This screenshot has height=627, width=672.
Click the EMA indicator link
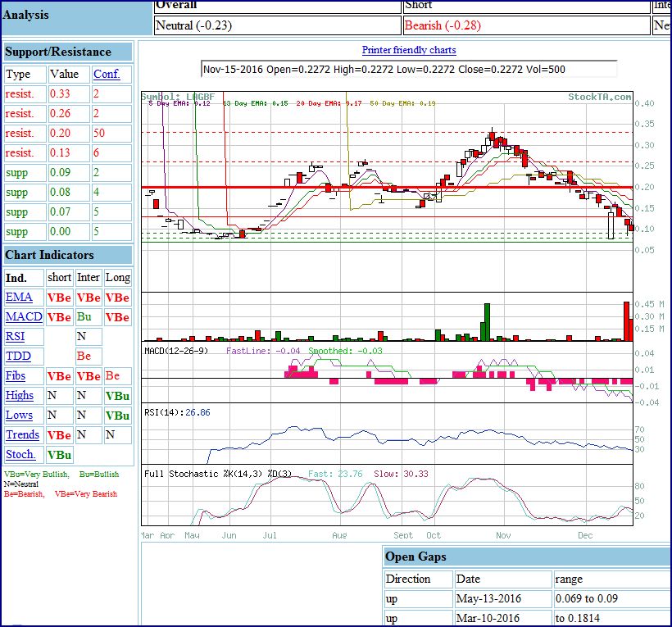point(19,298)
